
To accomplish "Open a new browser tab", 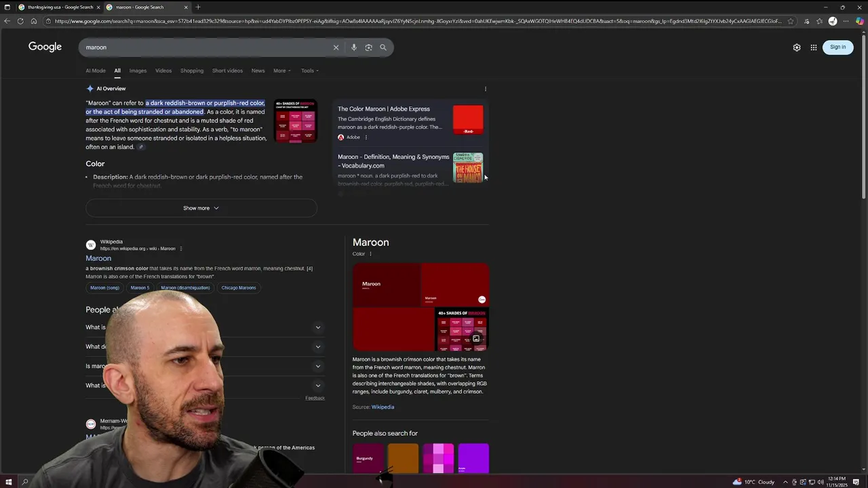I will 198,7.
